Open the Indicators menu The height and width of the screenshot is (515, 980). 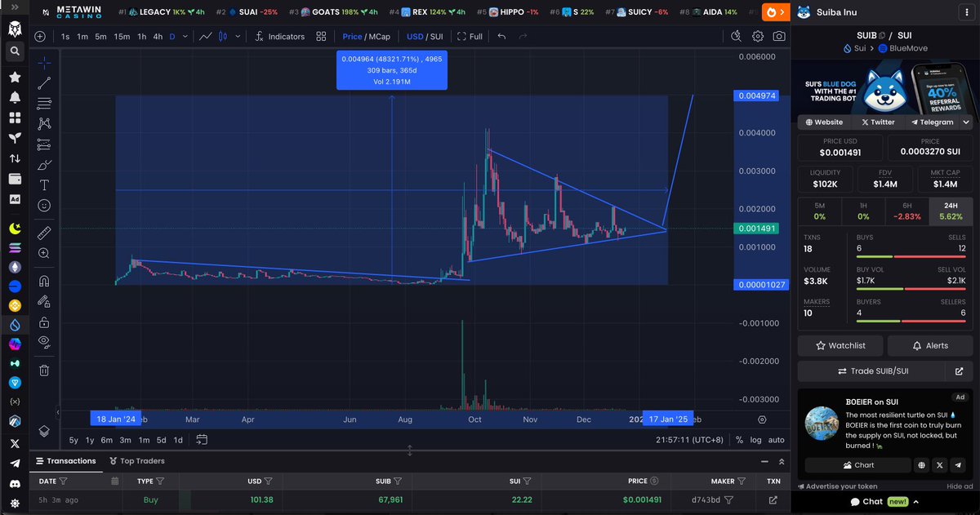pos(279,37)
